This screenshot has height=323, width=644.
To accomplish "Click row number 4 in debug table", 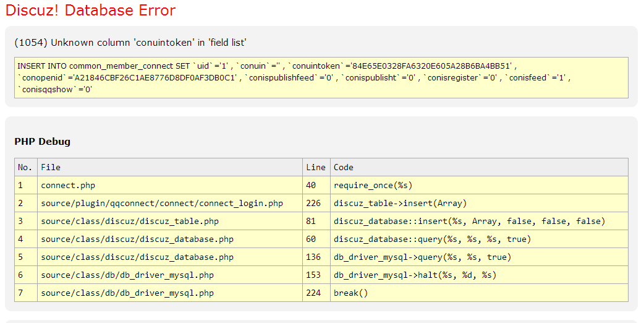I will point(20,239).
